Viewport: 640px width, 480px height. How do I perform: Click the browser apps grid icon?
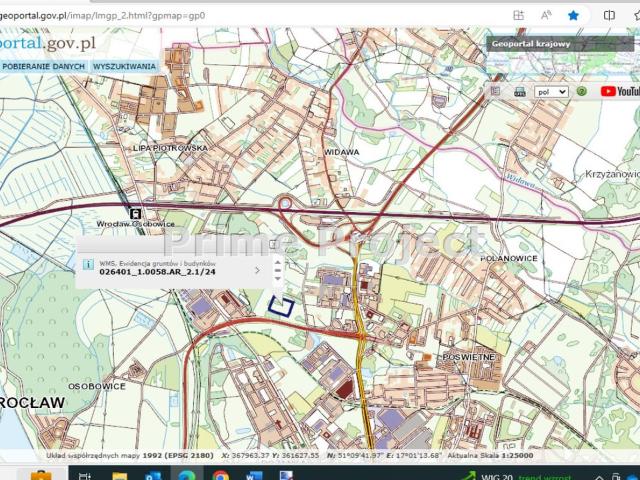point(518,16)
